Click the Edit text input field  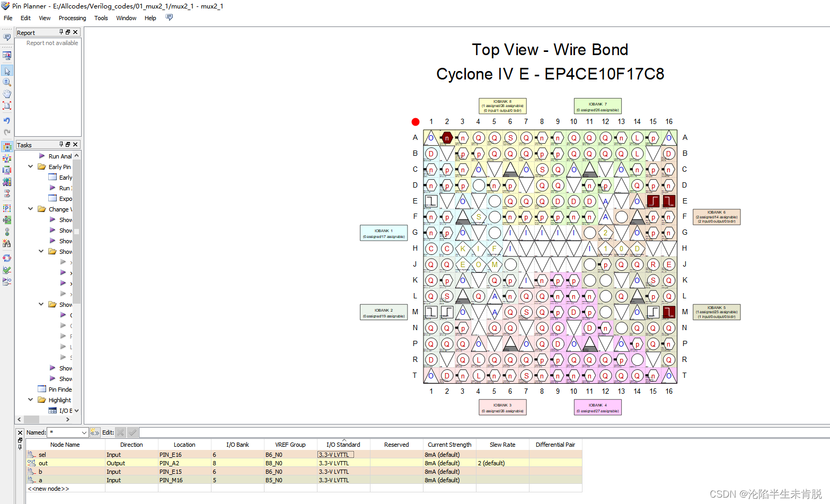[x=484, y=432]
